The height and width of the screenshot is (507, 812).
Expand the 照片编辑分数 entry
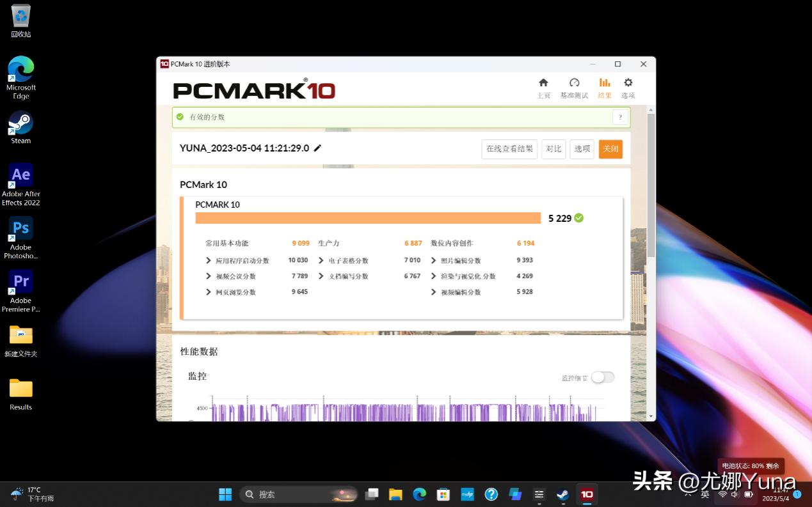434,260
